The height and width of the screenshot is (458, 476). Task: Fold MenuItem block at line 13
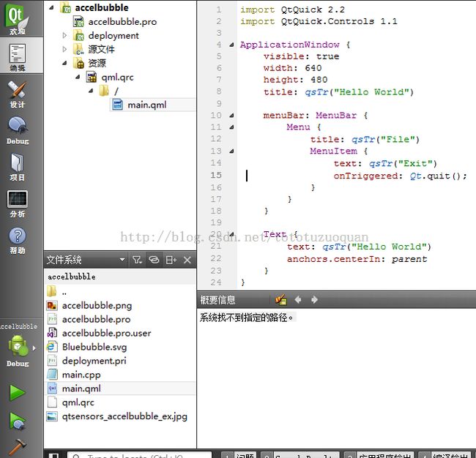tap(231, 151)
